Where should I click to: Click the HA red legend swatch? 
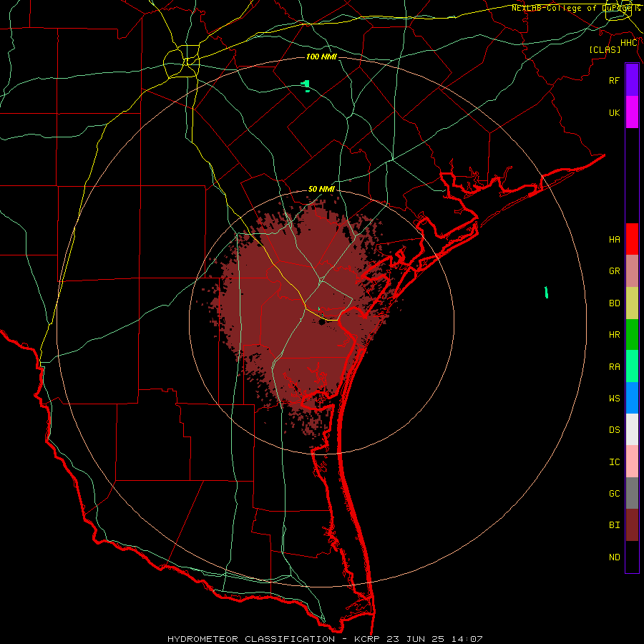[x=632, y=239]
